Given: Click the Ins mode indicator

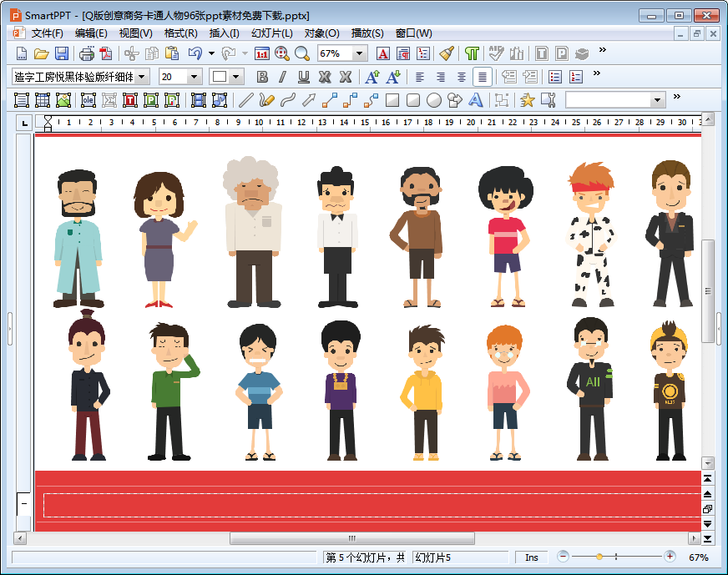Looking at the screenshot, I should 532,557.
